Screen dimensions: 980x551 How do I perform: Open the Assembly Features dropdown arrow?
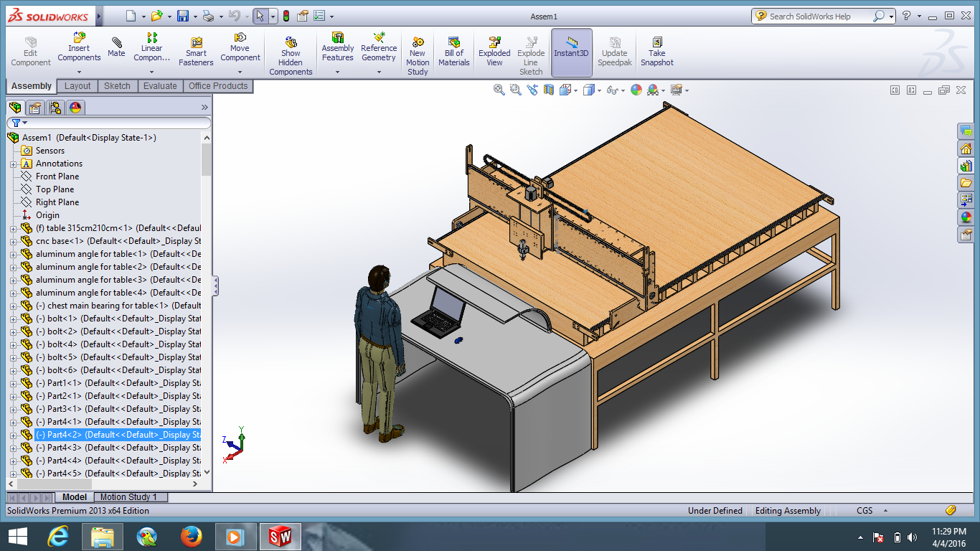click(x=337, y=72)
